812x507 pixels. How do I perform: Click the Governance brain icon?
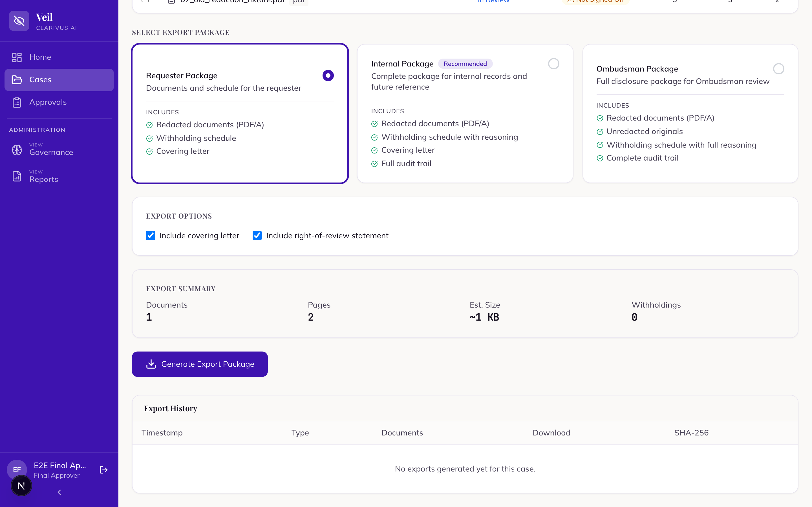pos(17,150)
